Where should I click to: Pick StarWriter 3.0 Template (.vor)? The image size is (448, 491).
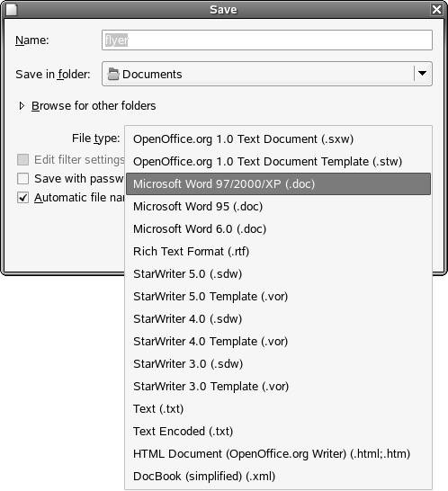(278, 387)
